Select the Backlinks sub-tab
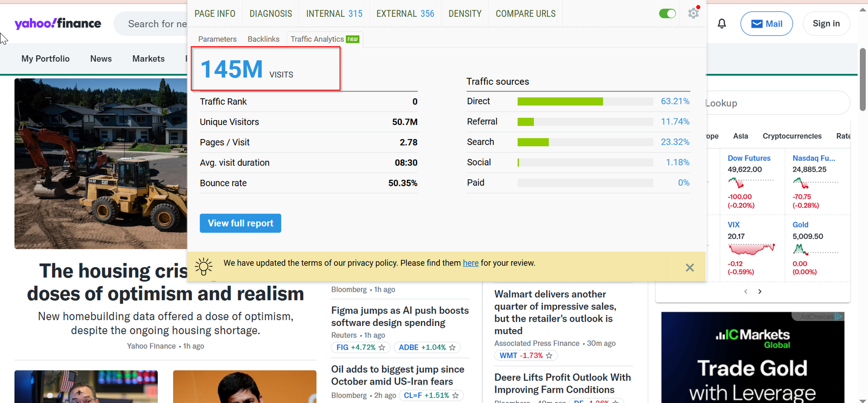868x403 pixels. 264,39
